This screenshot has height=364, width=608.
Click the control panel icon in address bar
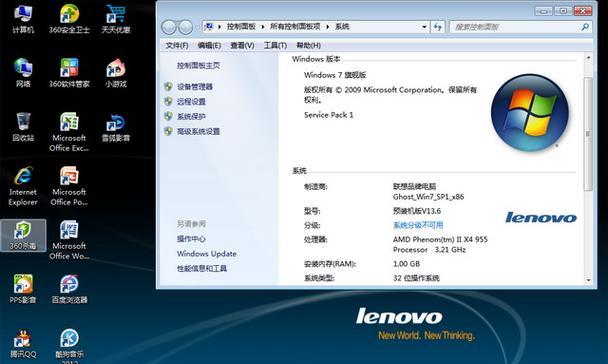coord(209,26)
